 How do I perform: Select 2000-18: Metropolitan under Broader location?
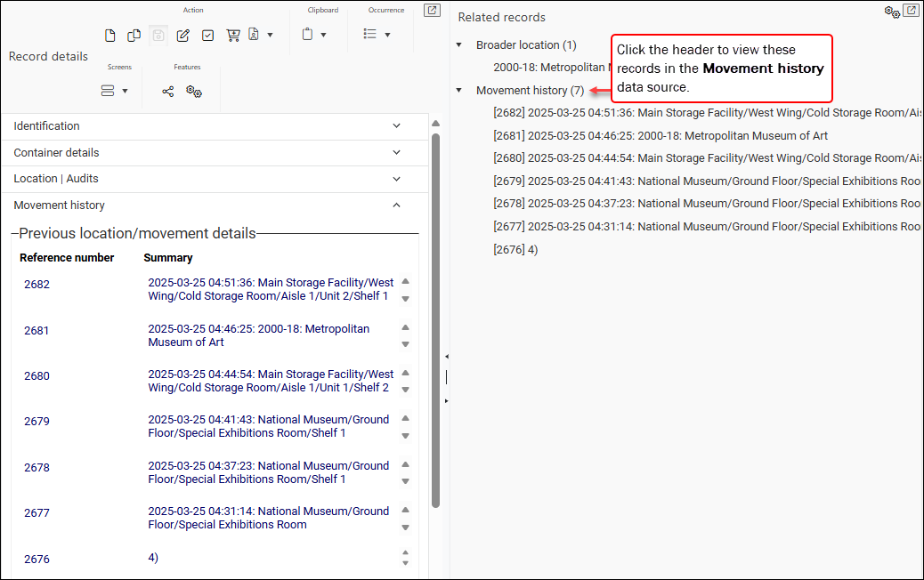(x=552, y=67)
